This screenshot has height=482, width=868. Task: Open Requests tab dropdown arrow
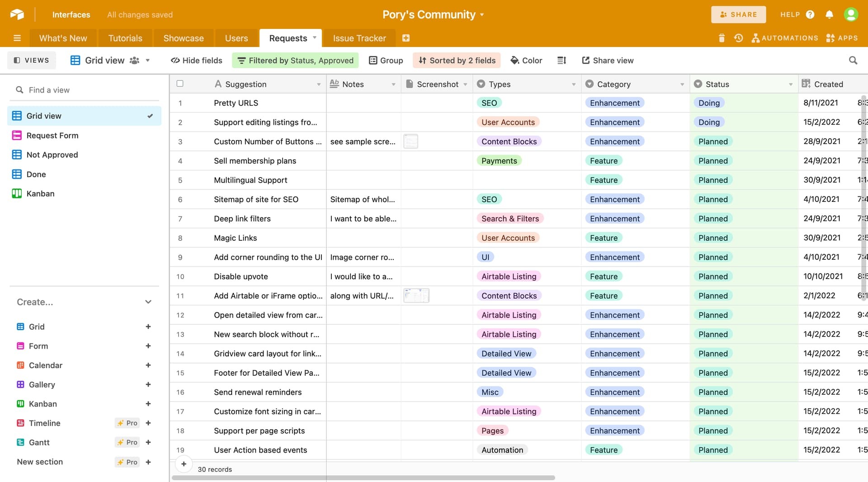tap(315, 37)
